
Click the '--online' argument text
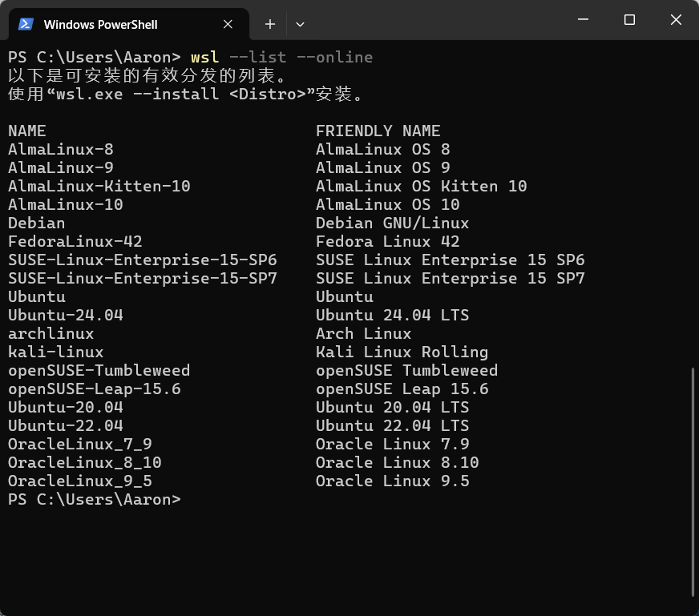pos(335,57)
